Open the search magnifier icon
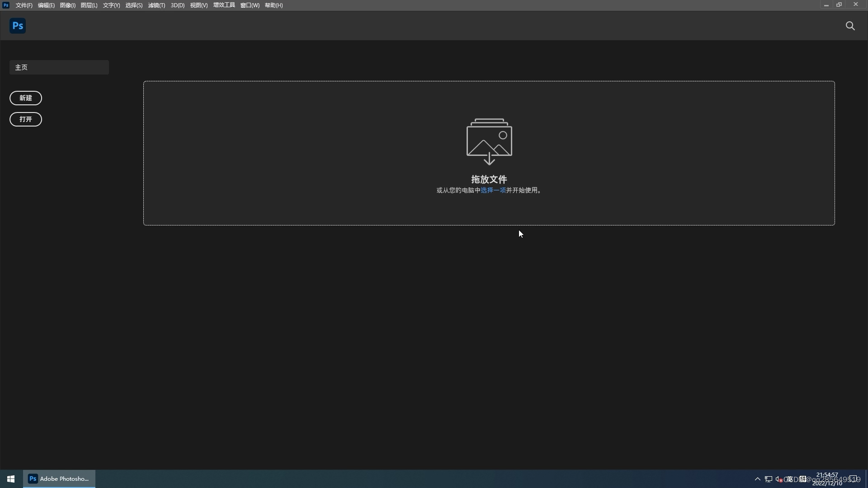868x488 pixels. 850,26
